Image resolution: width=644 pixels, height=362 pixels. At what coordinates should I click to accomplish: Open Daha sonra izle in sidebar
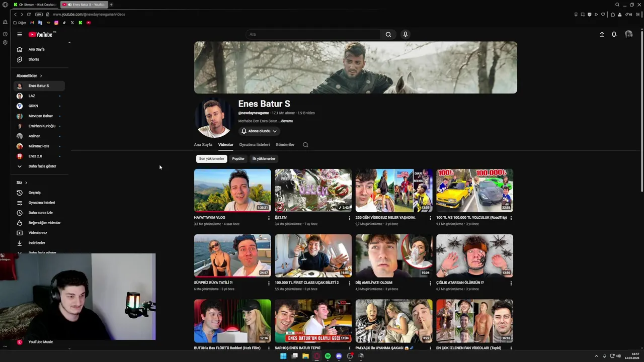coord(40,213)
